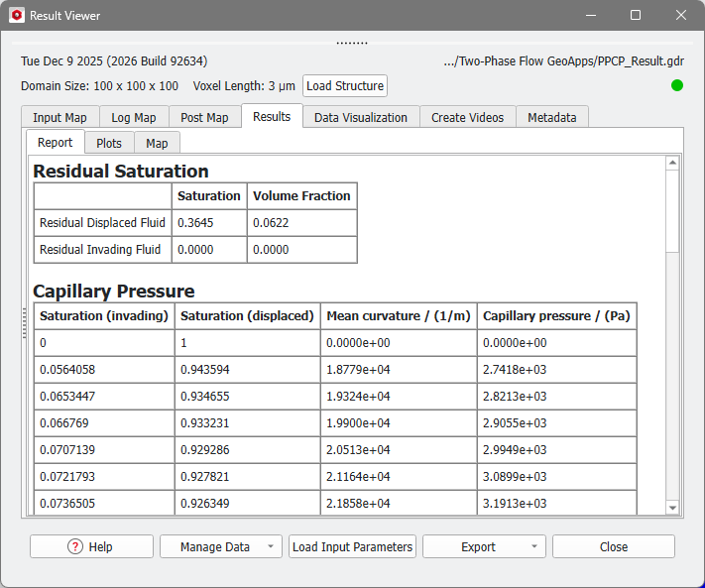Open the Input Map tab
Screen dimensions: 705x588
[59, 117]
